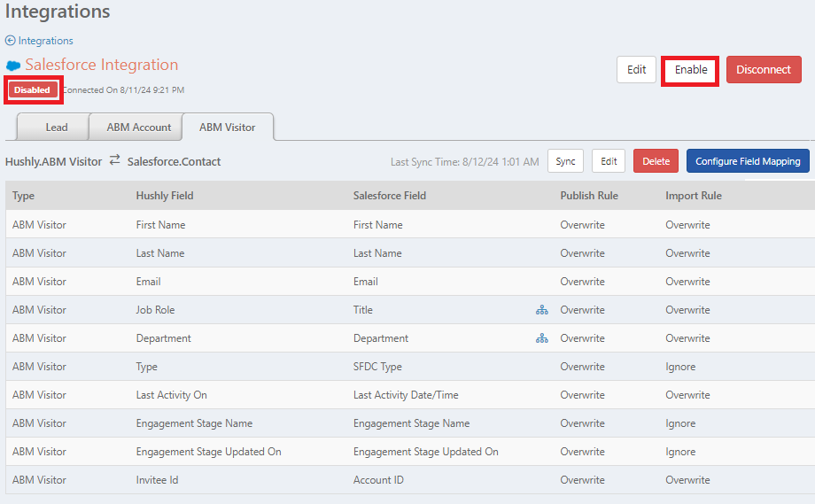
Task: Click 'Last Sync Time: 8/12/24 1:01 AM' text
Action: click(x=465, y=162)
